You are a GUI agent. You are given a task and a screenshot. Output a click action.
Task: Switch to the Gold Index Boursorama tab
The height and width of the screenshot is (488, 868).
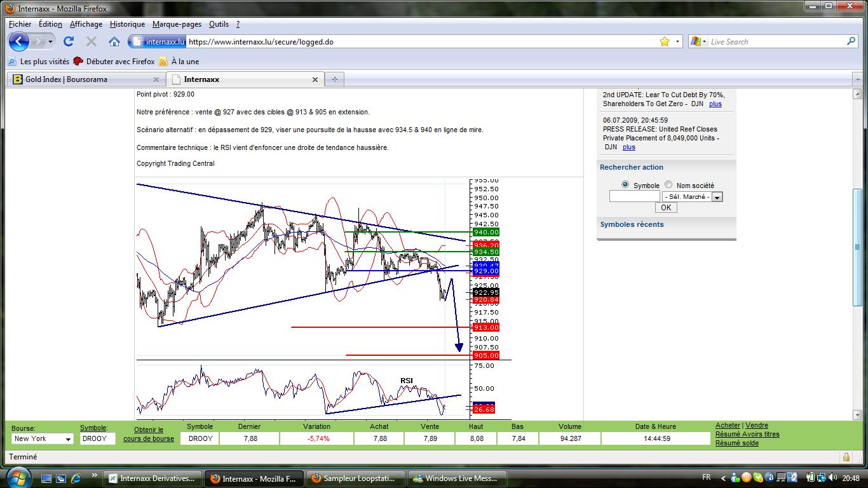pos(66,79)
